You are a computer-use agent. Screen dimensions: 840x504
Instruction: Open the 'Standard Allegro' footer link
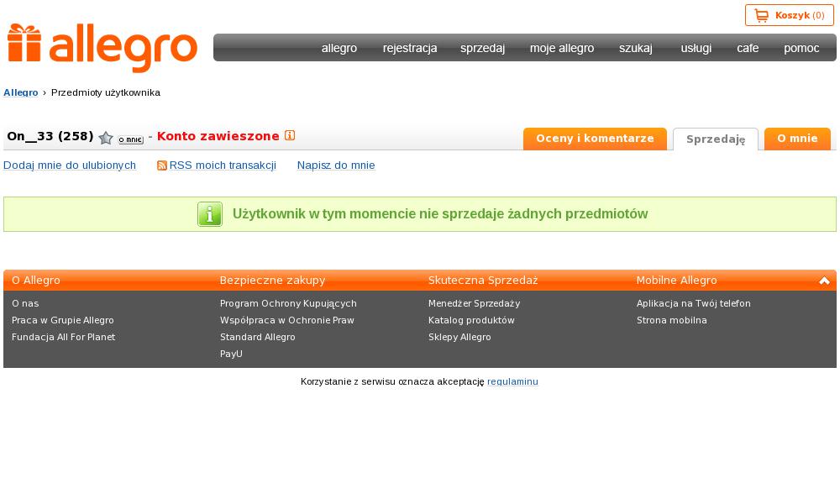click(x=258, y=338)
